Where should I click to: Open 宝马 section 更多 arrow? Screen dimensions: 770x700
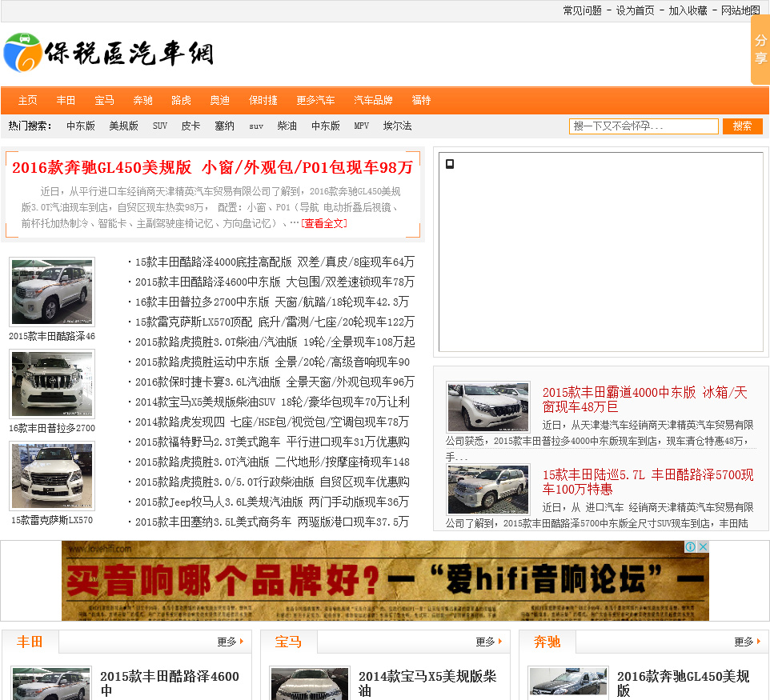pyautogui.click(x=488, y=642)
